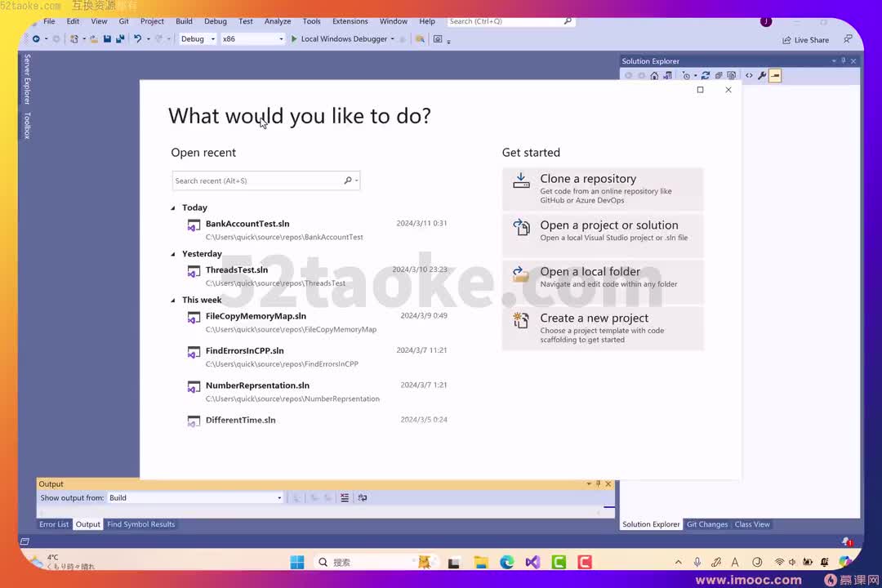Collapse the Yesterday group

click(x=173, y=254)
